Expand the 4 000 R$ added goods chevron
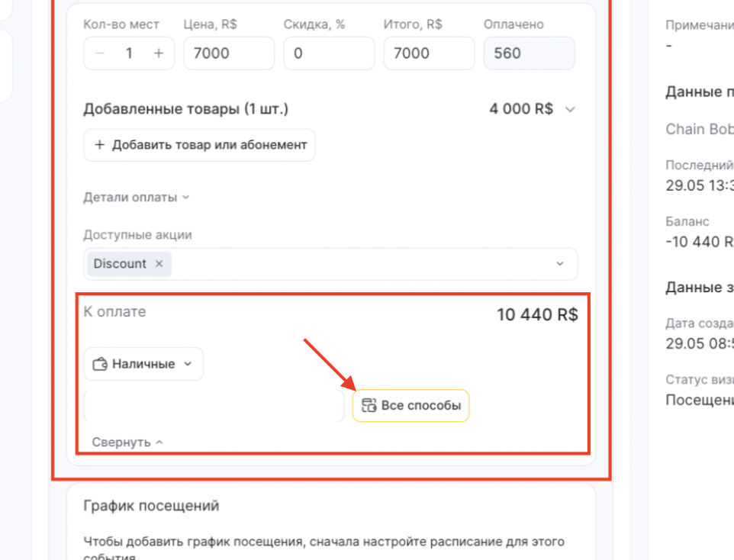 pos(570,110)
